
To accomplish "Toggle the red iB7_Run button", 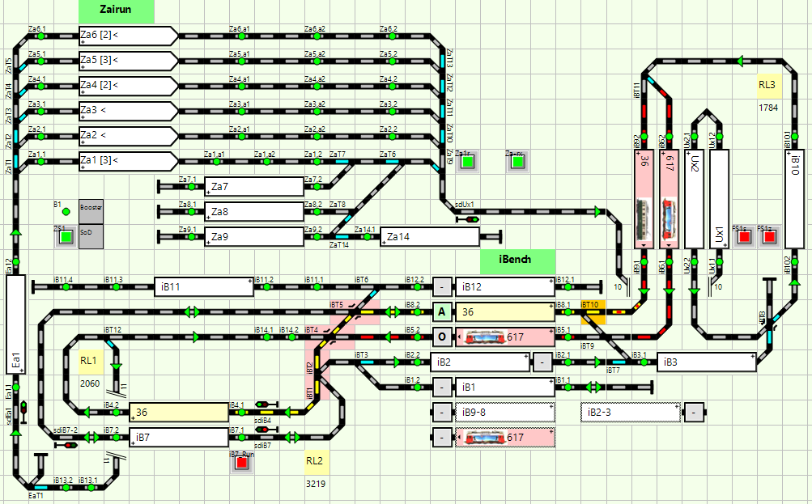I will (239, 464).
